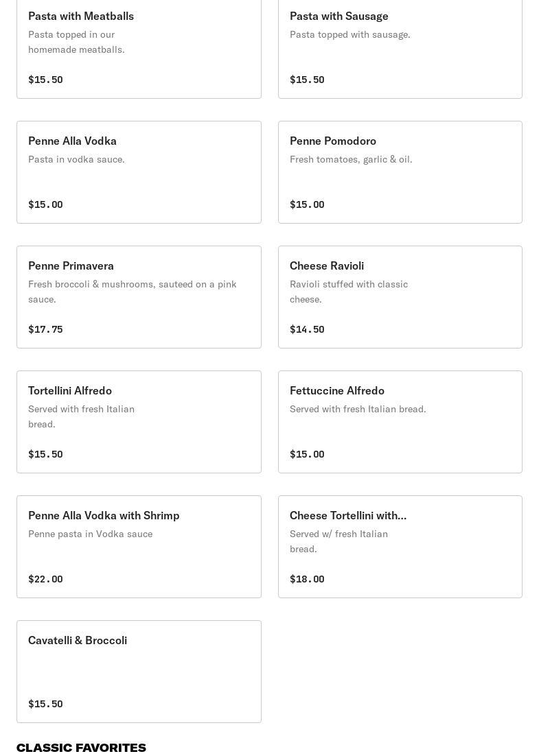
Task: Click the $17.75 price on Penne Primavera
Action: pos(45,329)
